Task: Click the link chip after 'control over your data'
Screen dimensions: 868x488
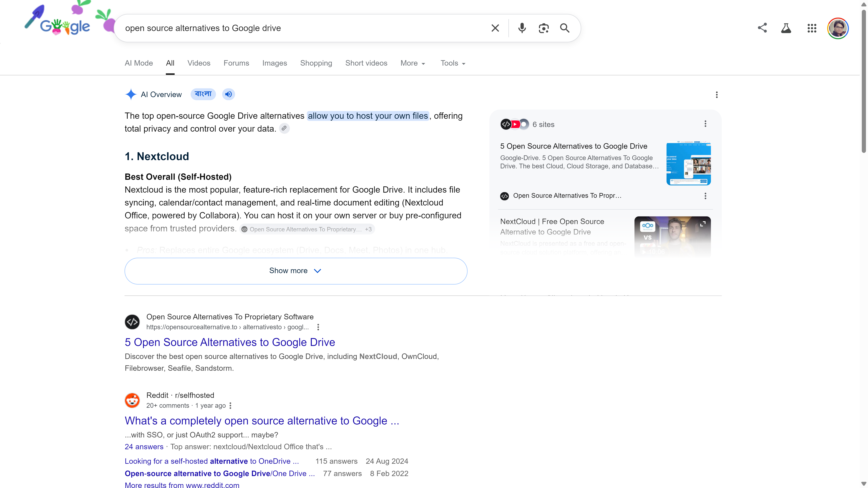Action: point(284,129)
